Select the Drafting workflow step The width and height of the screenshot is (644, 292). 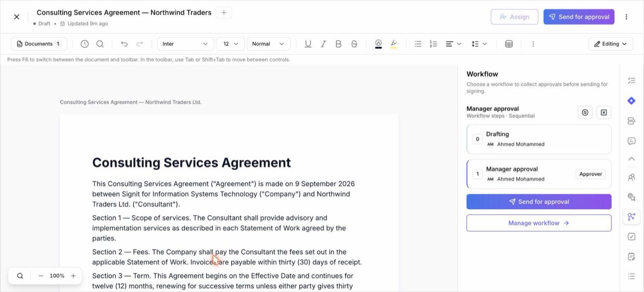coord(539,139)
